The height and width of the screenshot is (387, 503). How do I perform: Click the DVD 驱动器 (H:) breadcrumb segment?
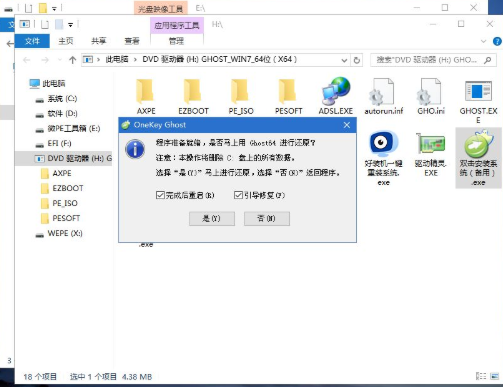219,60
